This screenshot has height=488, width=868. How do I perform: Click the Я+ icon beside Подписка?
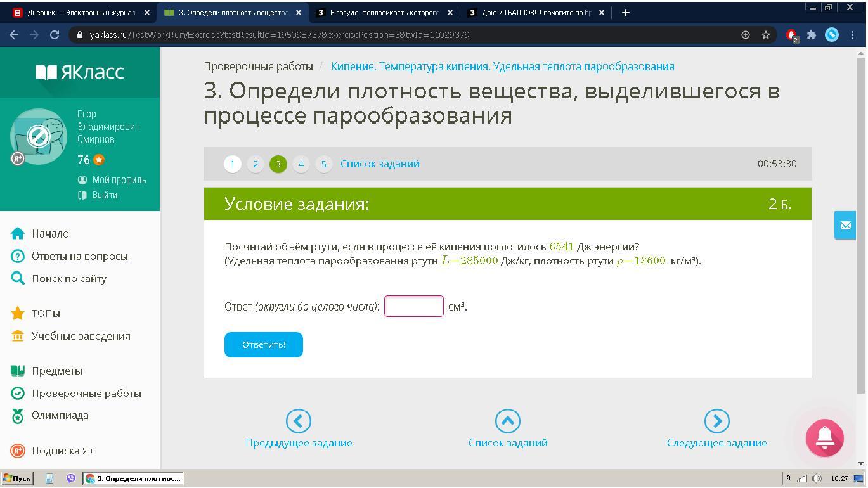pos(18,451)
